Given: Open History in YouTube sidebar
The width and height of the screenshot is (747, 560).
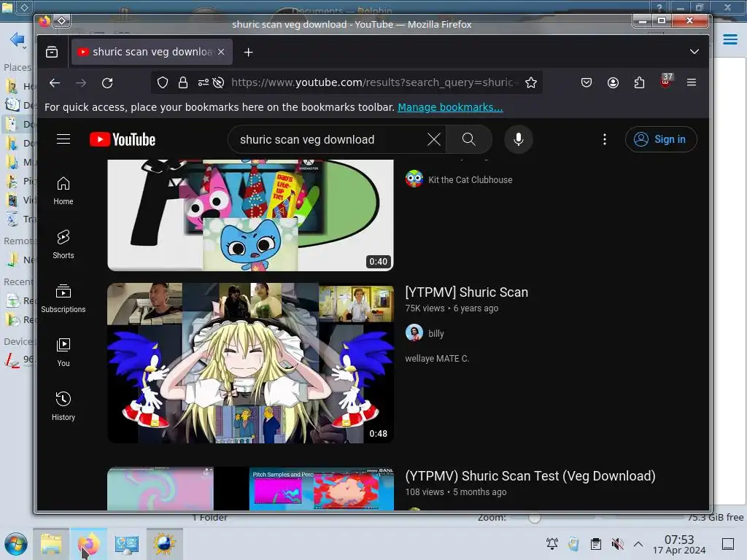Looking at the screenshot, I should [63, 406].
